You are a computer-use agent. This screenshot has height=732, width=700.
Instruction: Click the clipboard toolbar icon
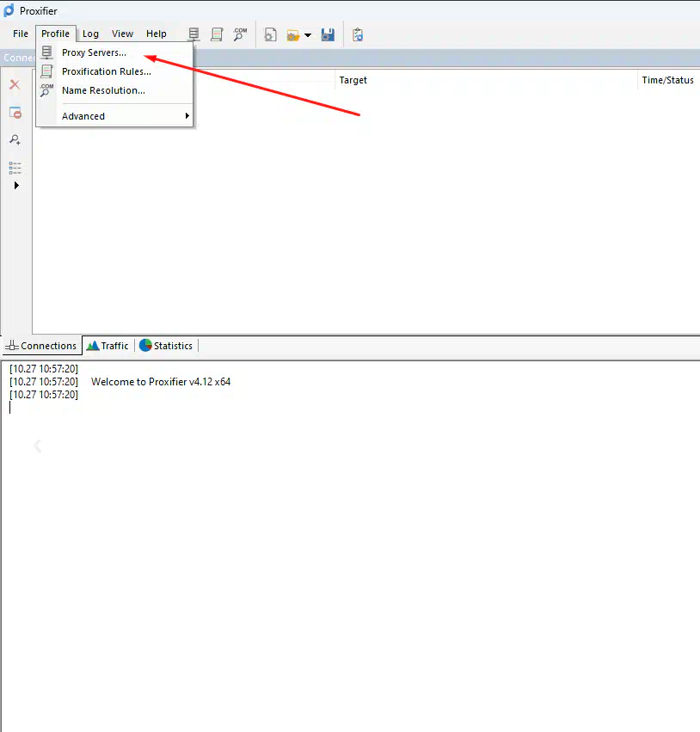coord(358,34)
